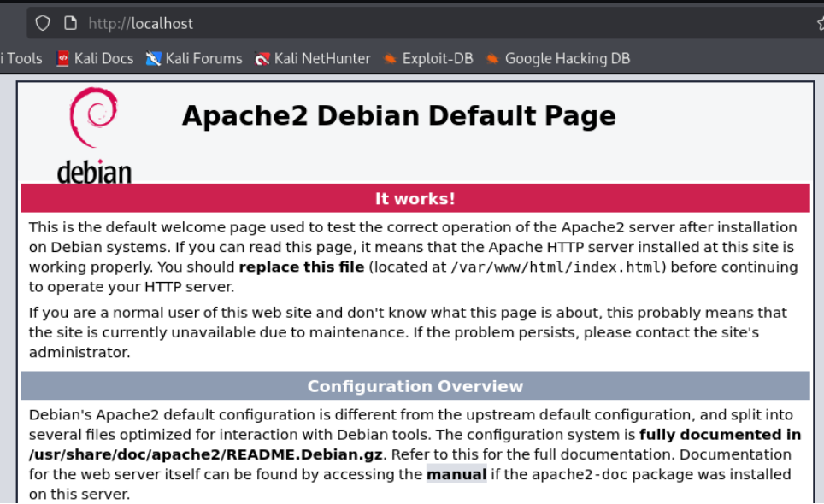The width and height of the screenshot is (824, 504).
Task: Click the shield tracking protection icon
Action: (43, 23)
